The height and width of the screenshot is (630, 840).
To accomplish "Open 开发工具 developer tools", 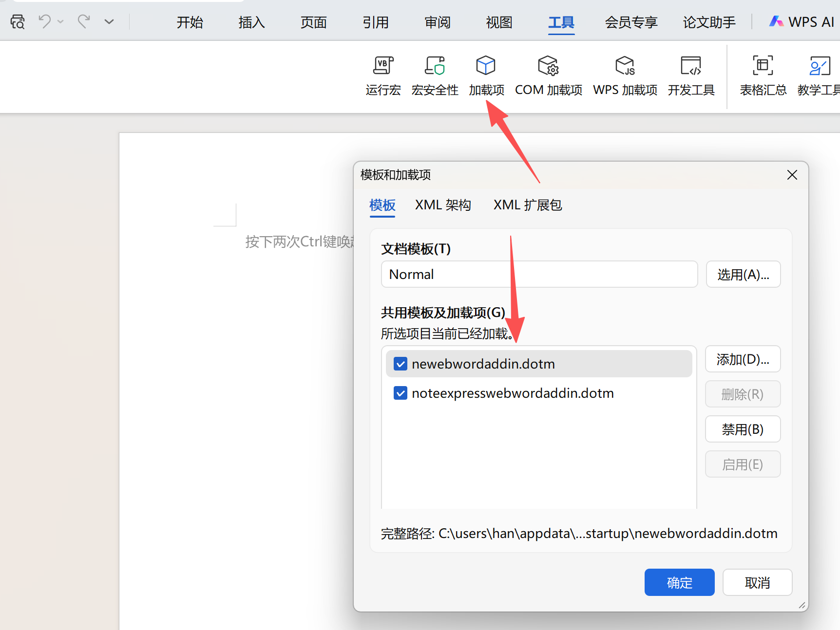I will pyautogui.click(x=691, y=76).
